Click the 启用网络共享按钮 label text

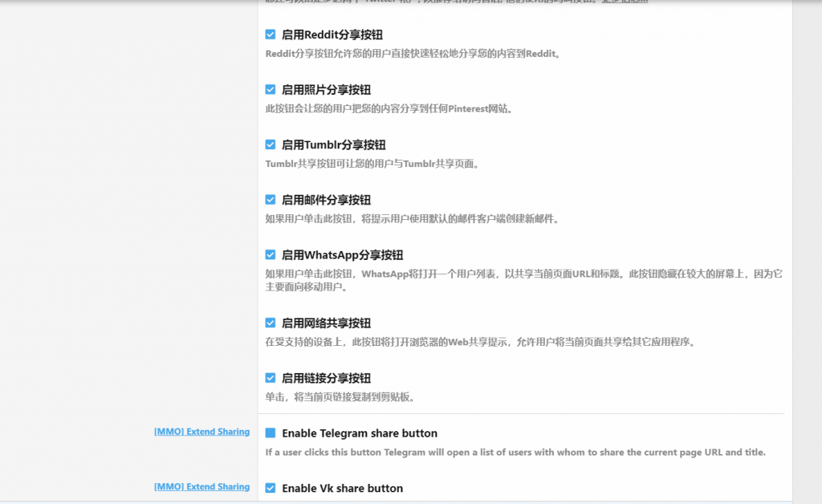point(326,323)
